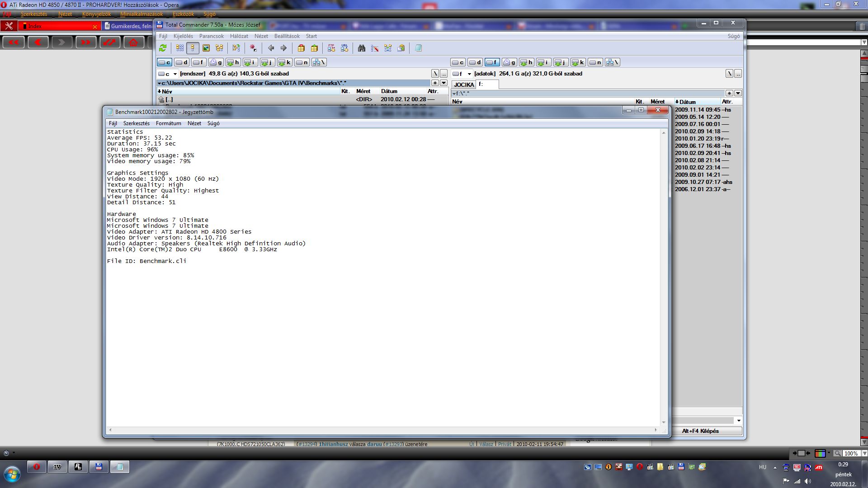This screenshot has height=488, width=868.
Task: Open Windows Start orb
Action: tap(12, 474)
